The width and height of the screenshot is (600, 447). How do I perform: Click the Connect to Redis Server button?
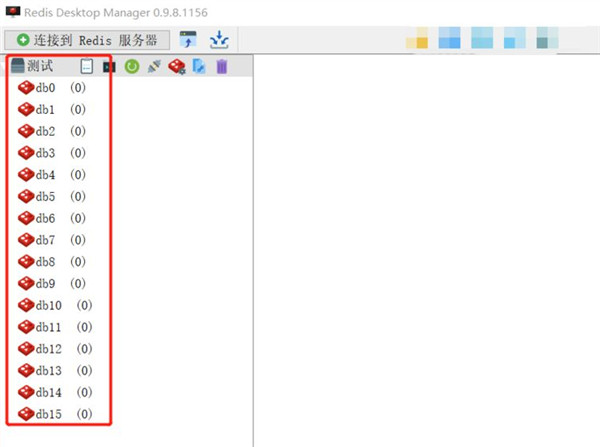click(x=87, y=40)
